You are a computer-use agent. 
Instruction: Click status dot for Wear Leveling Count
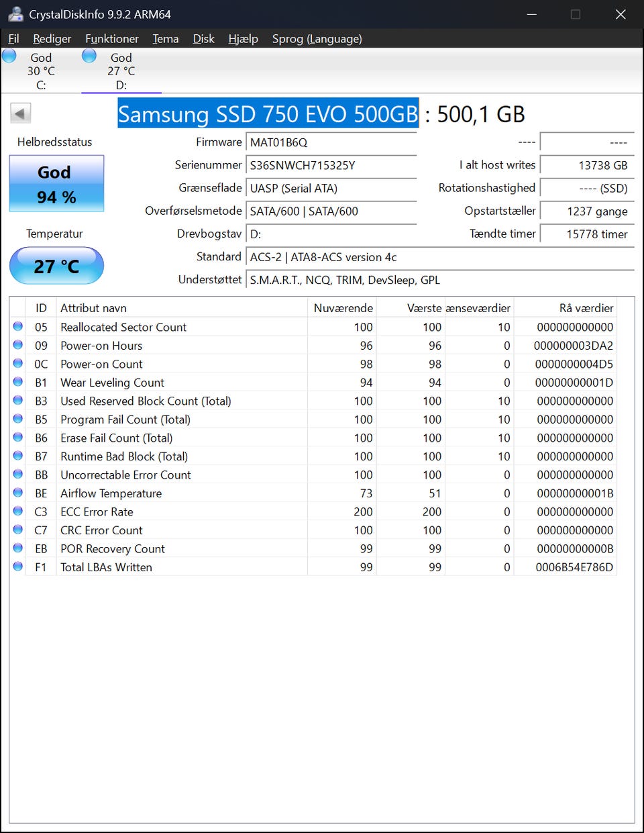point(18,382)
